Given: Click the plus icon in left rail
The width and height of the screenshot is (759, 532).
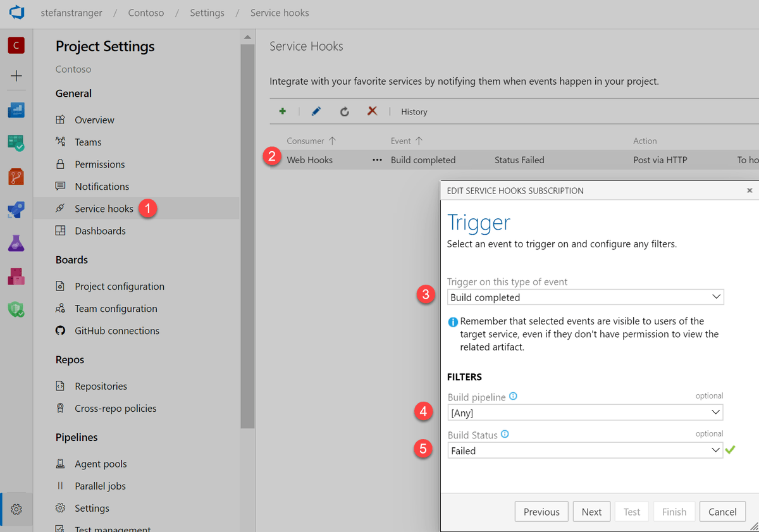Looking at the screenshot, I should point(16,76).
